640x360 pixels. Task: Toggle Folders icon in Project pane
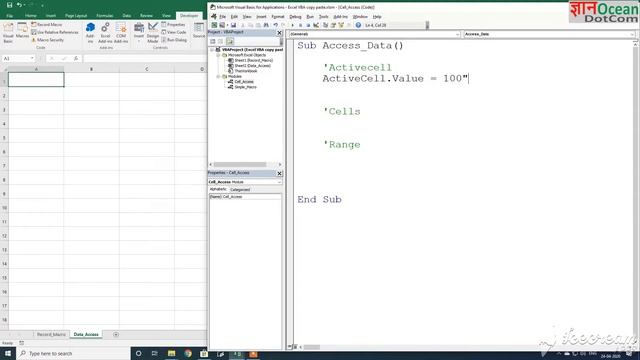(230, 41)
